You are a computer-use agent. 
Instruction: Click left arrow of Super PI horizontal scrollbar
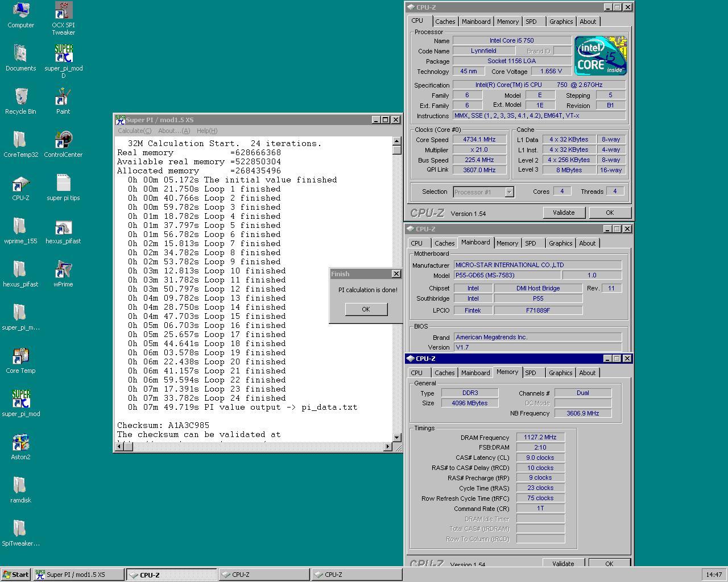[x=119, y=447]
